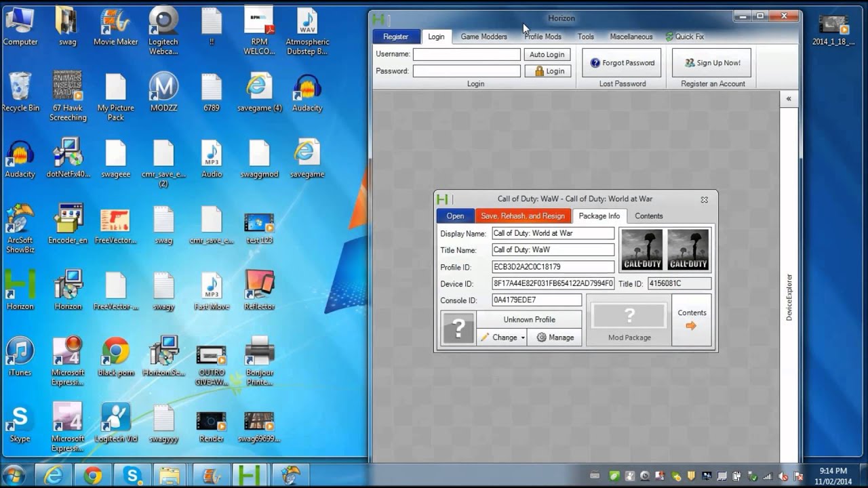This screenshot has height=488, width=868.
Task: Open the Game Modders tab
Action: (x=484, y=37)
